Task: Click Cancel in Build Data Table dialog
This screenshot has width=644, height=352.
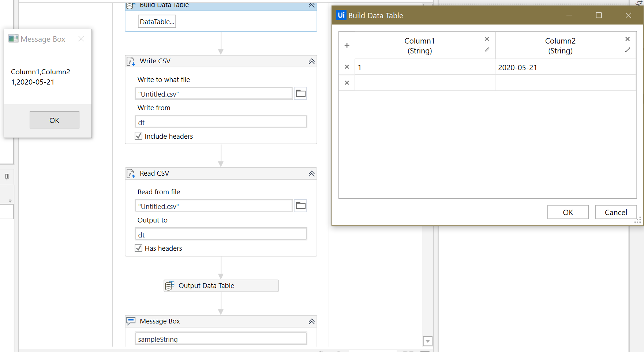Action: (x=615, y=212)
